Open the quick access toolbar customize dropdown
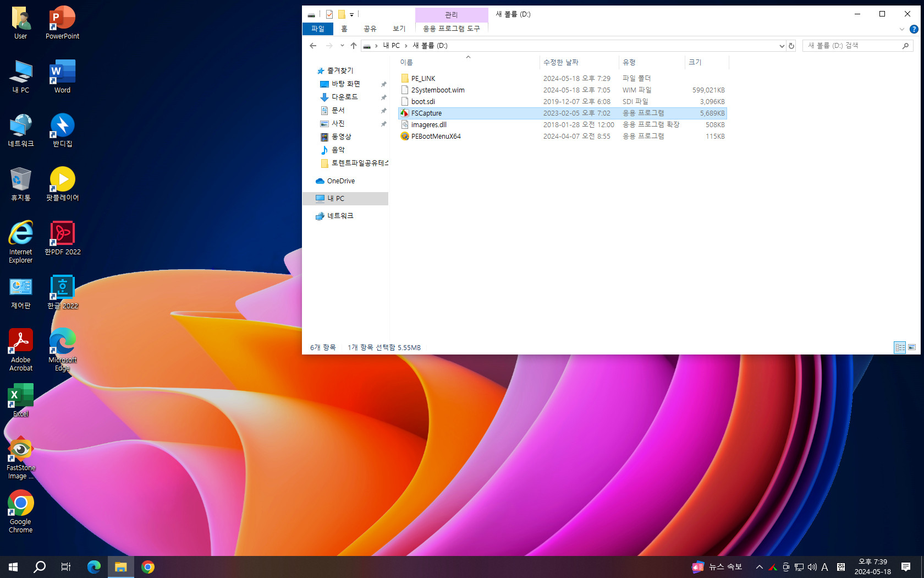Viewport: 924px width, 578px height. point(351,15)
